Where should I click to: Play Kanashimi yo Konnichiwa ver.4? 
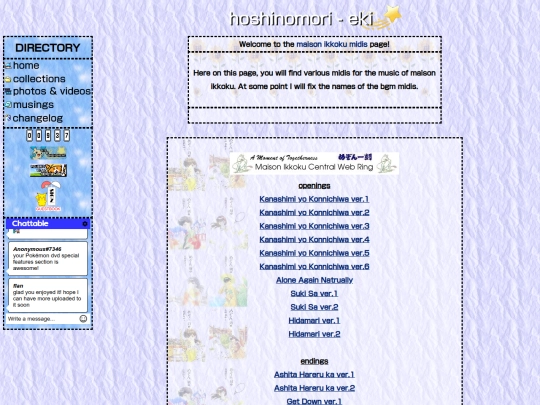pyautogui.click(x=314, y=239)
